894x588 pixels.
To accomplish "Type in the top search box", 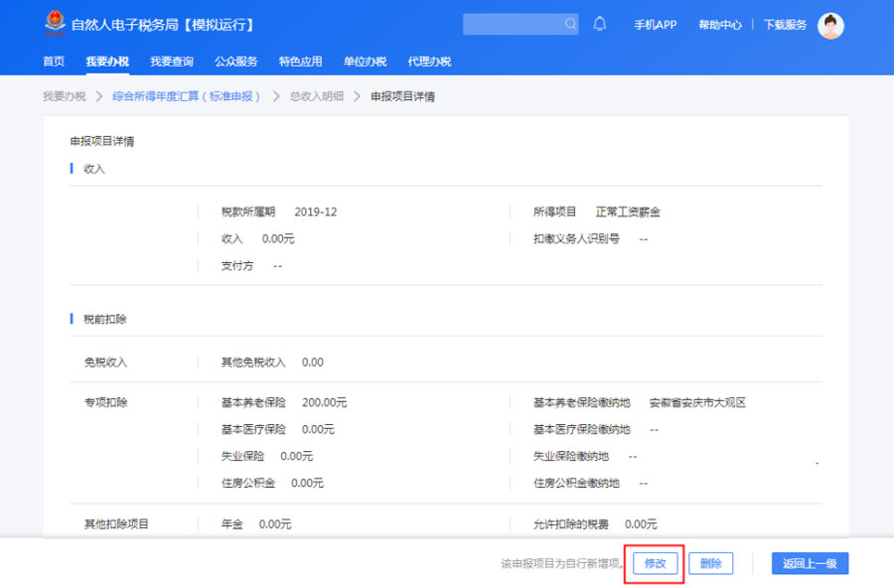I will 513,24.
